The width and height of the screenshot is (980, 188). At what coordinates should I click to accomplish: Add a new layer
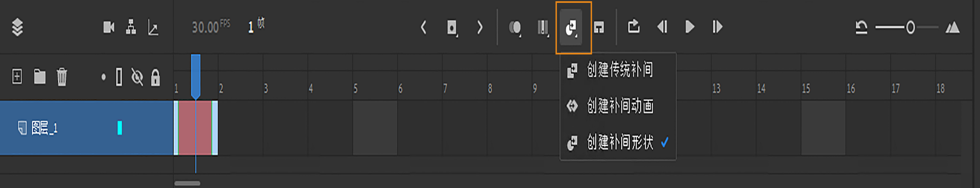tap(17, 76)
